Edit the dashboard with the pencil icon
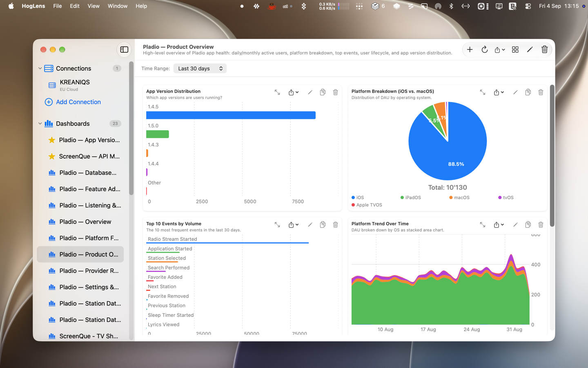Screen dimensions: 588x368 (x=530, y=49)
